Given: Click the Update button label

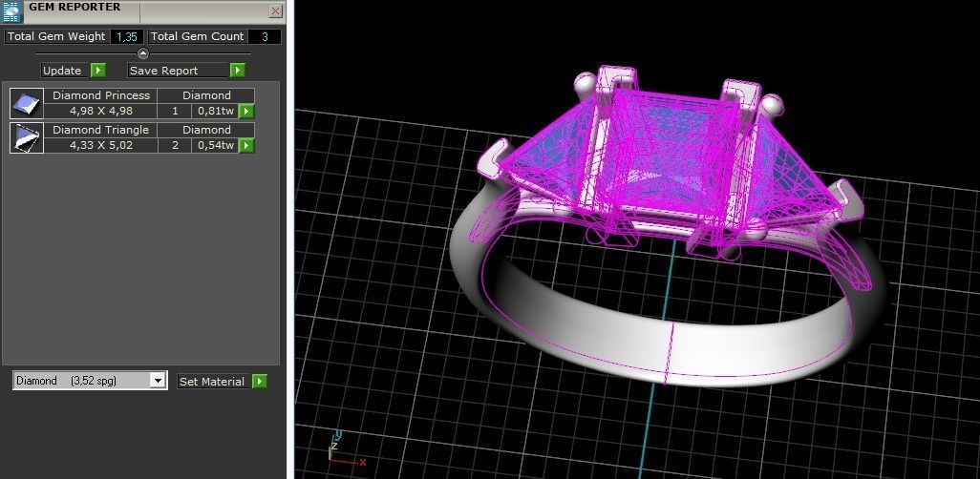Looking at the screenshot, I should (x=65, y=71).
